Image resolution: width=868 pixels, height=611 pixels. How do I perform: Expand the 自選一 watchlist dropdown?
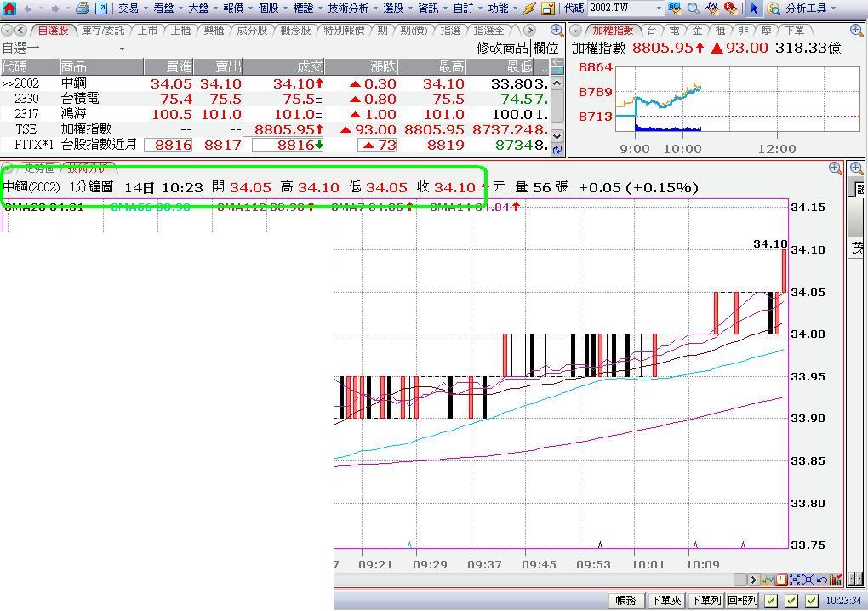point(122,49)
